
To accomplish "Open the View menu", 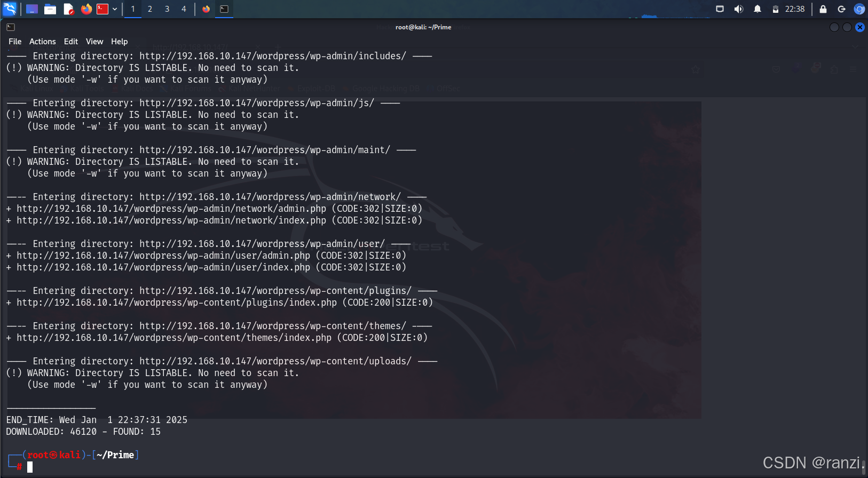I will pyautogui.click(x=94, y=42).
